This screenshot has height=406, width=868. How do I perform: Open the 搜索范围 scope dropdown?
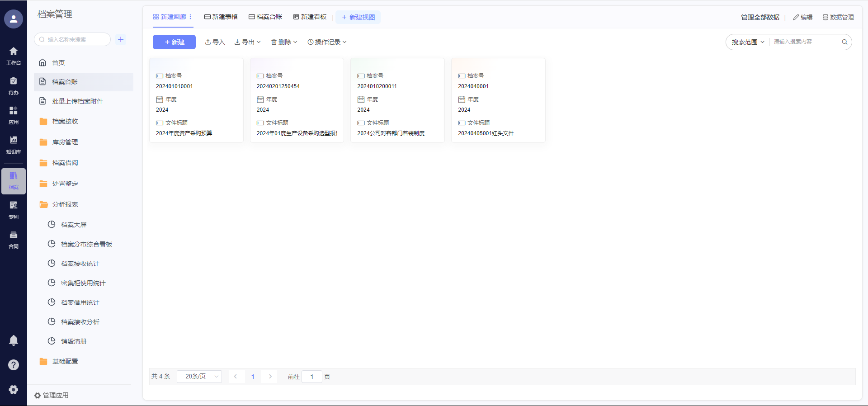point(748,42)
